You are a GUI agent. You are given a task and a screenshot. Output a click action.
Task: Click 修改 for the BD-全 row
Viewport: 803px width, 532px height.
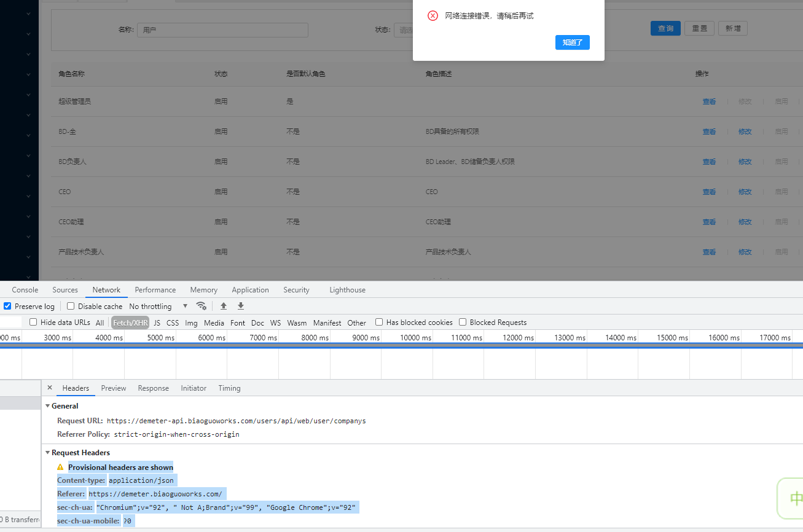point(745,131)
